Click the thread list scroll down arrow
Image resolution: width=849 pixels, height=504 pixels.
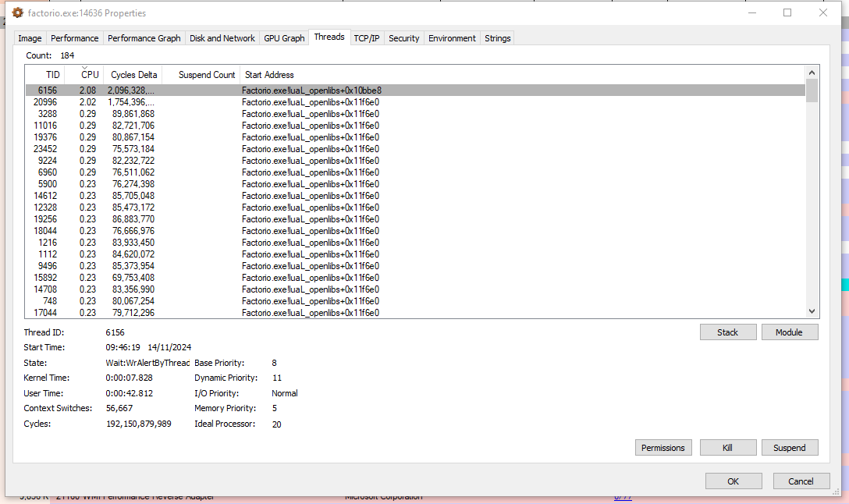click(812, 311)
